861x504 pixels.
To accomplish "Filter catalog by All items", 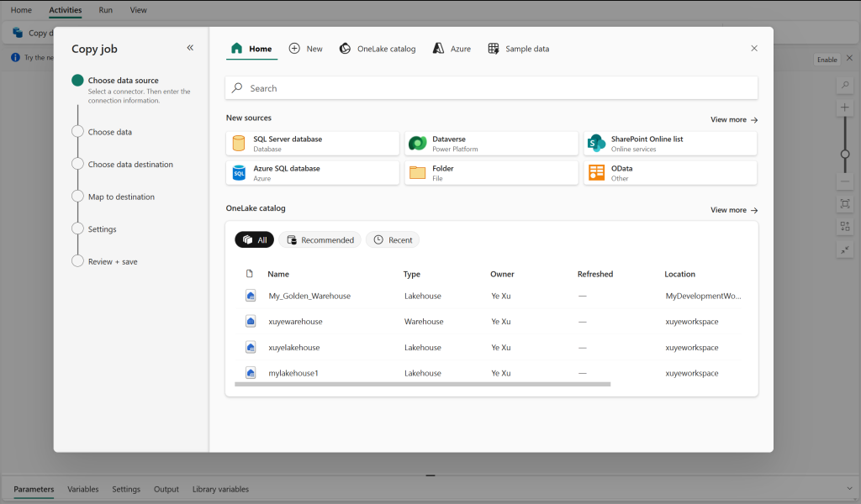I will (254, 240).
